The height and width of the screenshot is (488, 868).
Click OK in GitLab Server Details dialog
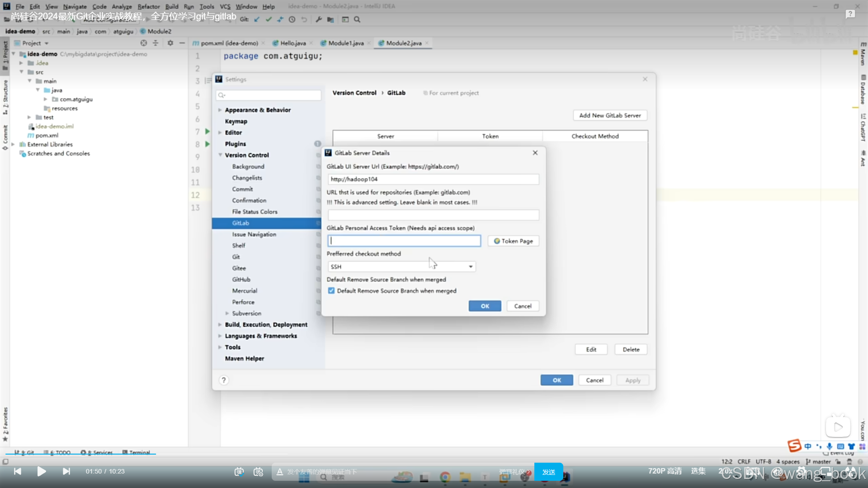[x=485, y=306]
